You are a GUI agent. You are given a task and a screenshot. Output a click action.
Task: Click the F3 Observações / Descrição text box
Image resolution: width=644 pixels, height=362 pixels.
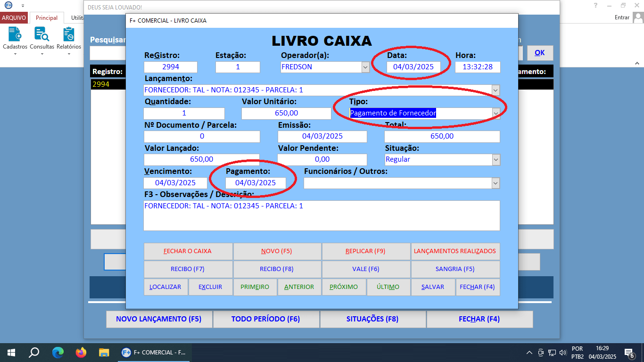tap(322, 216)
